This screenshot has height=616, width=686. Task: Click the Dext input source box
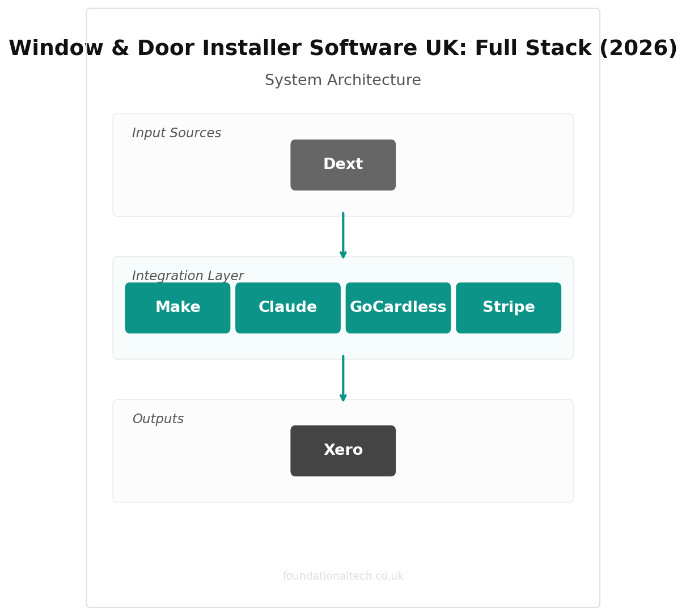point(343,165)
